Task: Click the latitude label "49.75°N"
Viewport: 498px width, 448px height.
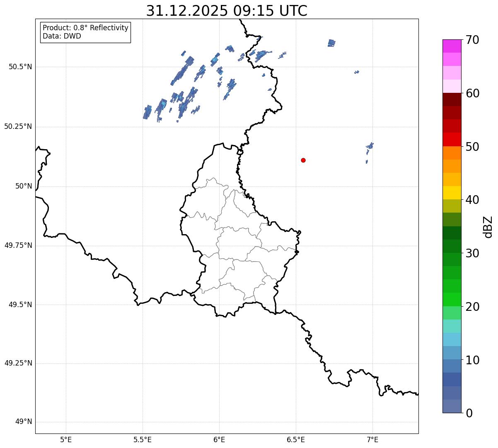Action: [x=18, y=245]
